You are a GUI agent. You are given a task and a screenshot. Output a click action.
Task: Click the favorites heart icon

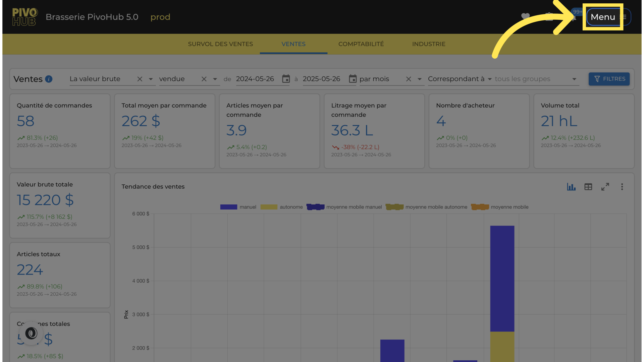(525, 16)
